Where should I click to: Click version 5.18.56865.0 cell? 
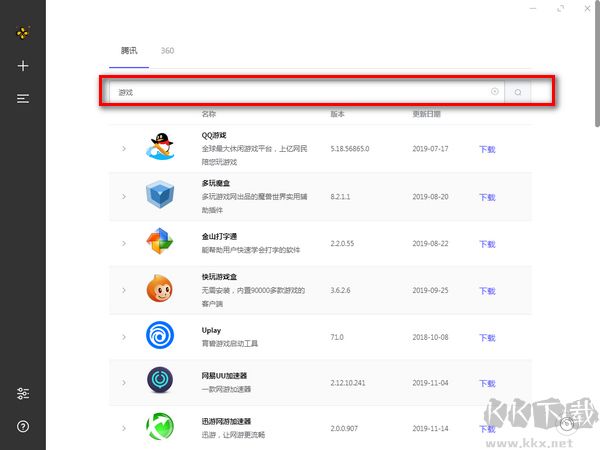click(x=350, y=149)
